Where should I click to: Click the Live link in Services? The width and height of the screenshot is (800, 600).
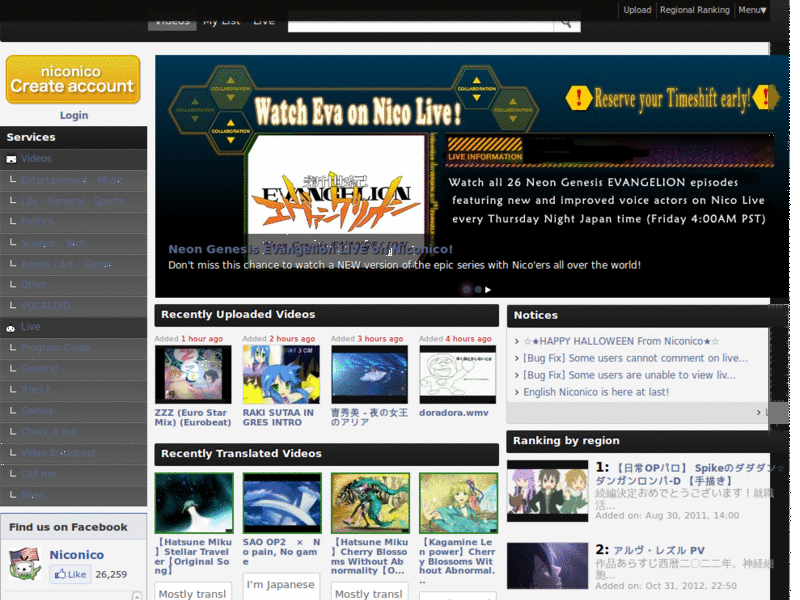pyautogui.click(x=31, y=327)
